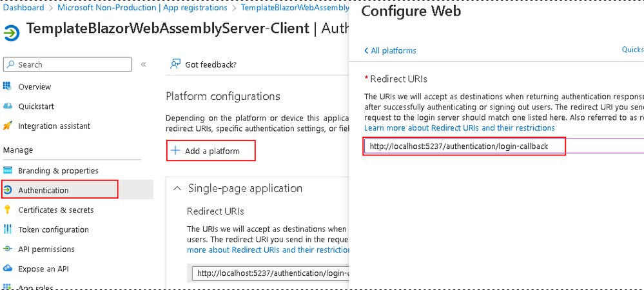The width and height of the screenshot is (644, 290).
Task: Open Learn more about Redirect URIs link
Action: click(x=460, y=128)
